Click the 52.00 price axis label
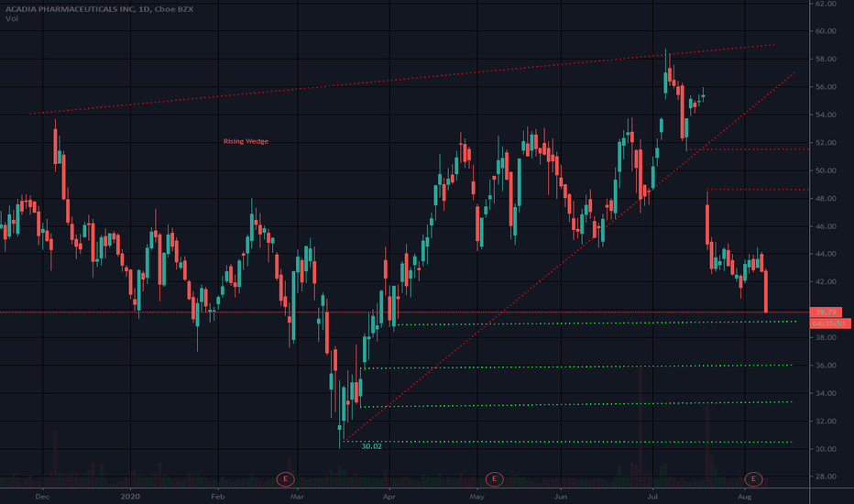This screenshot has width=854, height=504. (x=826, y=143)
